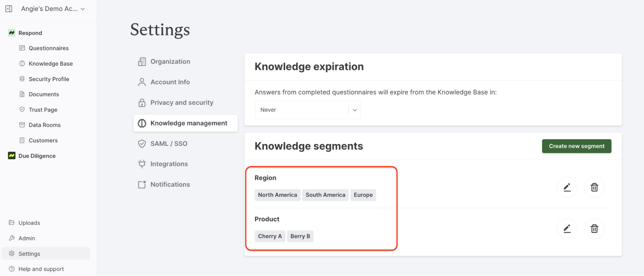644x276 pixels.
Task: Click the SAML / SSO shield icon
Action: point(142,144)
